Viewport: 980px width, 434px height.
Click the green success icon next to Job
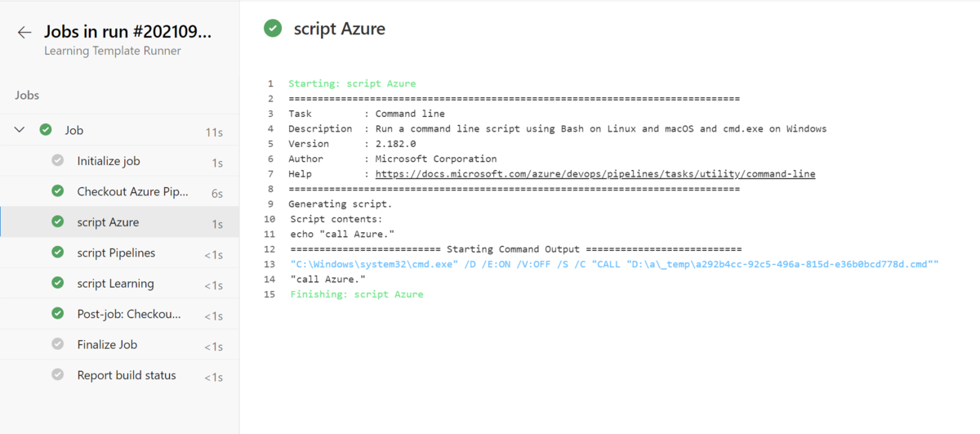46,130
